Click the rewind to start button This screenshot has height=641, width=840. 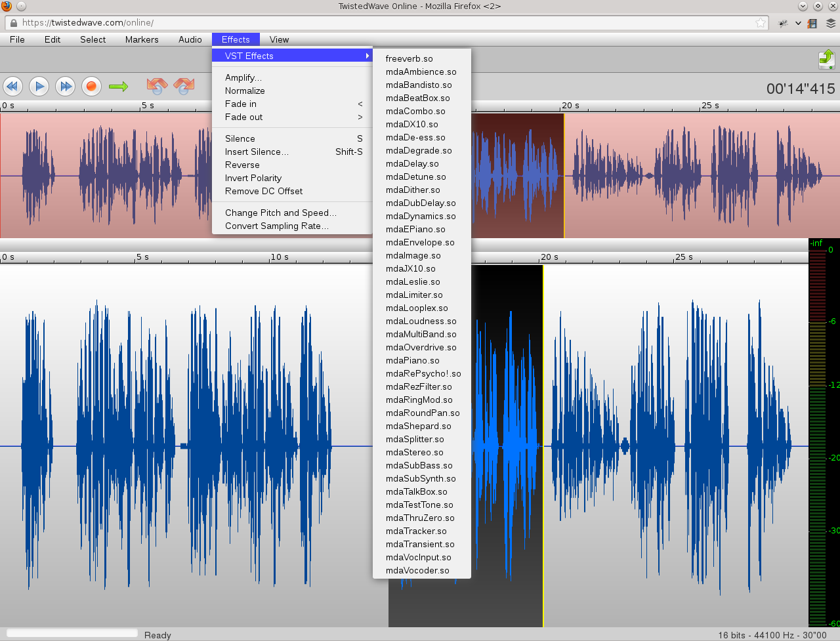[x=12, y=87]
